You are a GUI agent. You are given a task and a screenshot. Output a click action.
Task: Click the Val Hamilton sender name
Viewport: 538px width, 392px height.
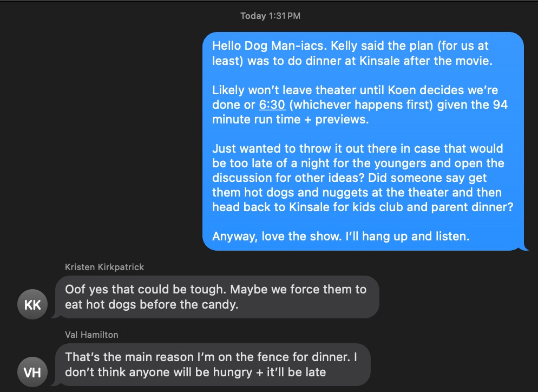pos(91,335)
